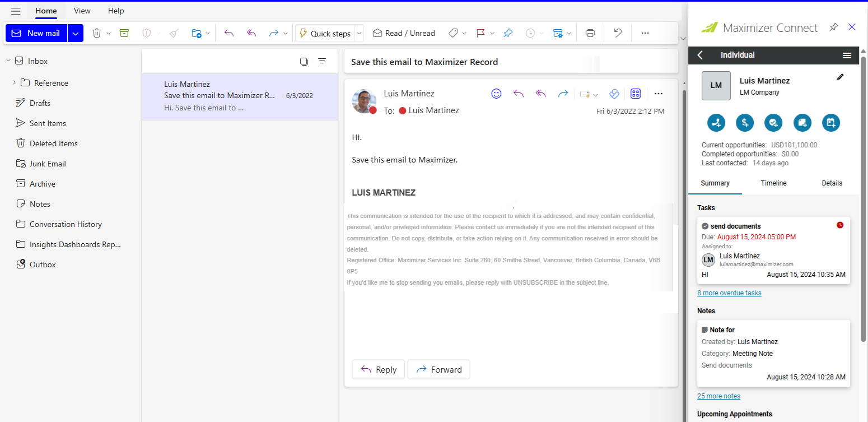
Task: Pin the Maximizer Connect panel
Action: click(x=833, y=26)
